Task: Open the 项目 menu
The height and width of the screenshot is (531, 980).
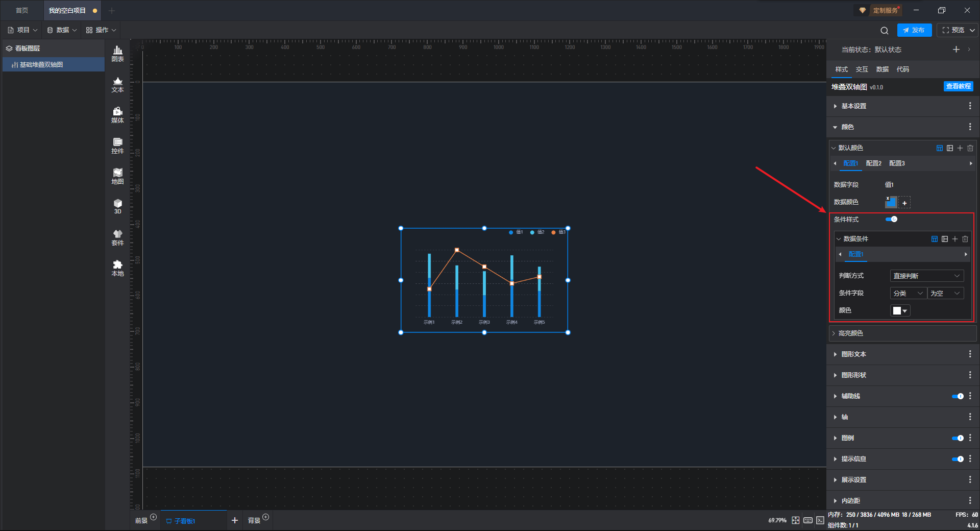Action: (22, 30)
